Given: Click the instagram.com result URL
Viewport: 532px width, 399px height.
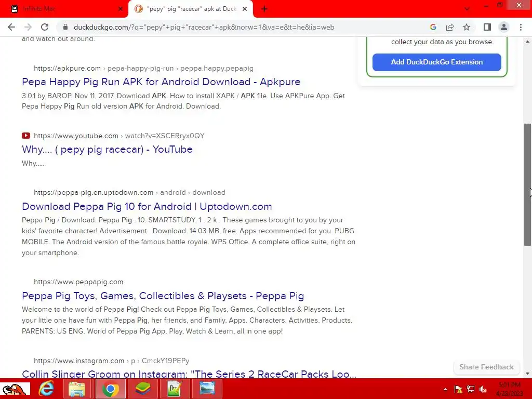Looking at the screenshot, I should [112, 361].
